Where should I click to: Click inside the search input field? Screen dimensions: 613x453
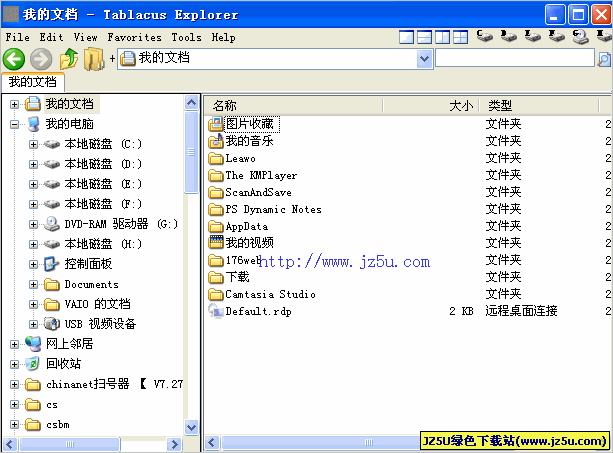click(515, 58)
